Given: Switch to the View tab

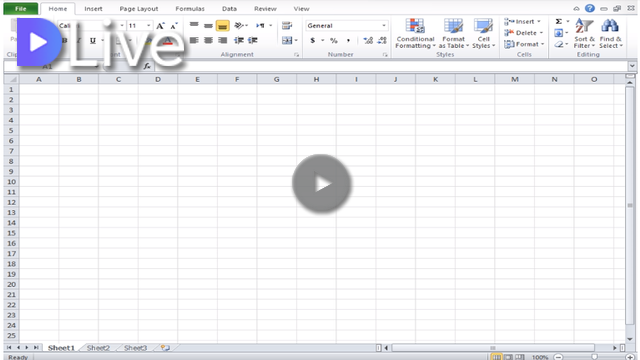Looking at the screenshot, I should pyautogui.click(x=301, y=9).
